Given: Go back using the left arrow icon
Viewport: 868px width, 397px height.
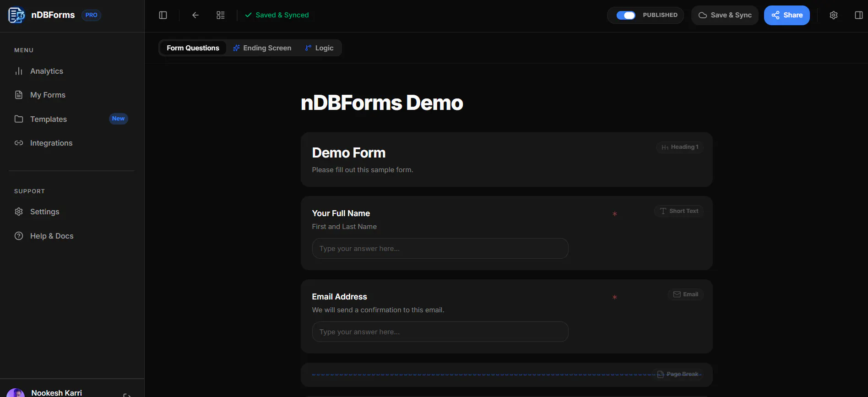Looking at the screenshot, I should click(195, 15).
